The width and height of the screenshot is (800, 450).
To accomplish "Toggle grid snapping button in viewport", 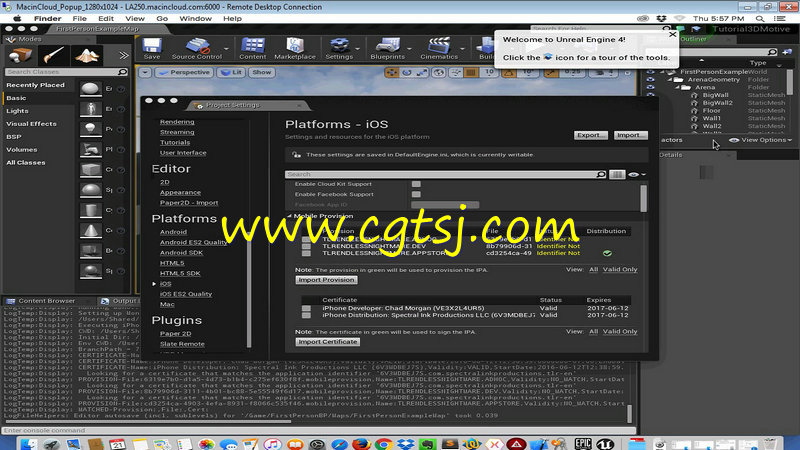I will [471, 72].
